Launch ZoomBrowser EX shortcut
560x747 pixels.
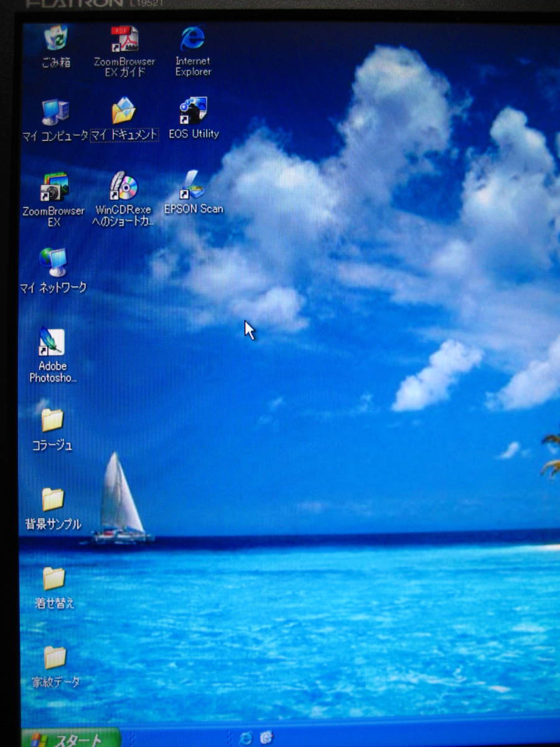click(x=54, y=187)
